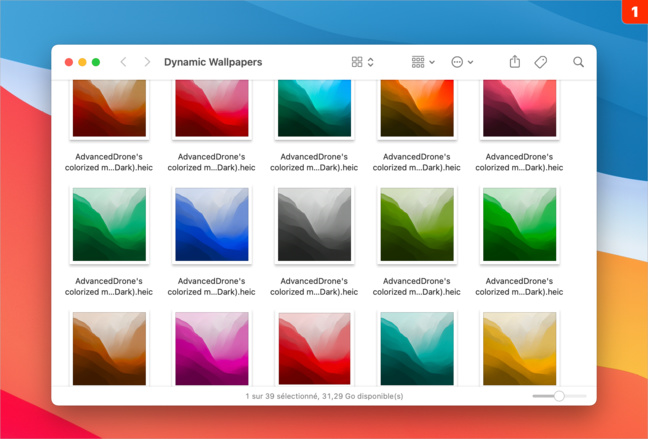Select the blue wallpaper thumbnail
This screenshot has height=439, width=648.
click(211, 226)
